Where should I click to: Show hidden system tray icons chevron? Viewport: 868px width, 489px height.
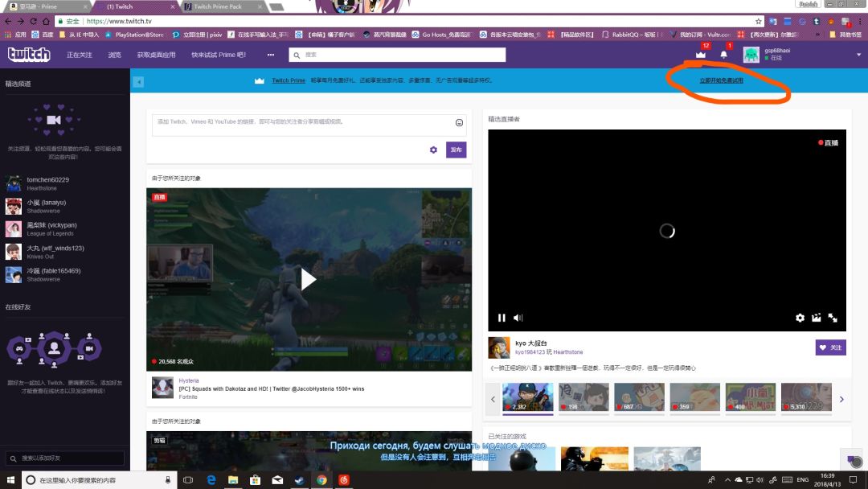tap(727, 480)
